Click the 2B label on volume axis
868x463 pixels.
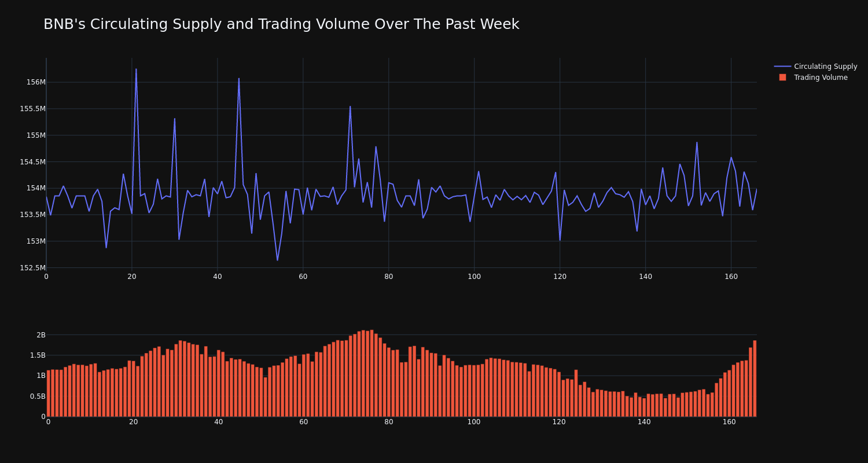pyautogui.click(x=41, y=335)
